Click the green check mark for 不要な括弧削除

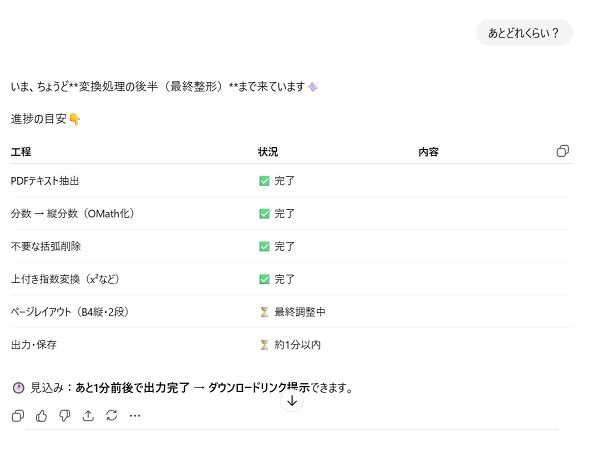coord(264,246)
